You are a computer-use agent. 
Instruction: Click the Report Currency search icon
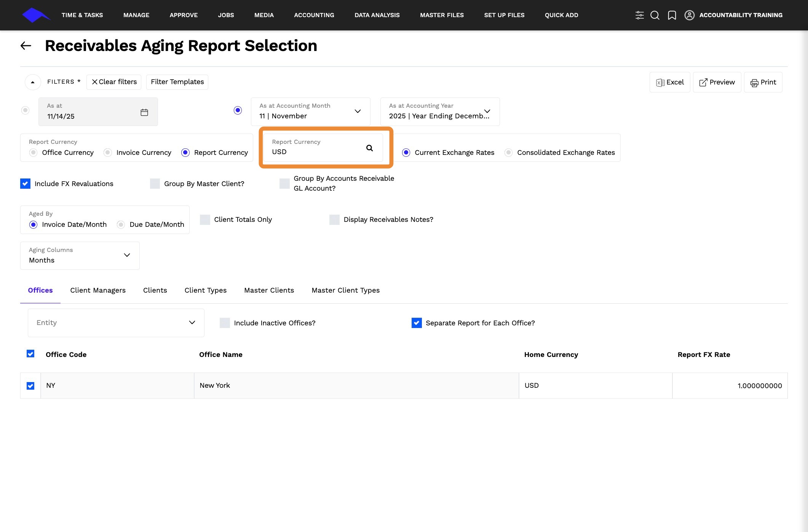pyautogui.click(x=369, y=148)
